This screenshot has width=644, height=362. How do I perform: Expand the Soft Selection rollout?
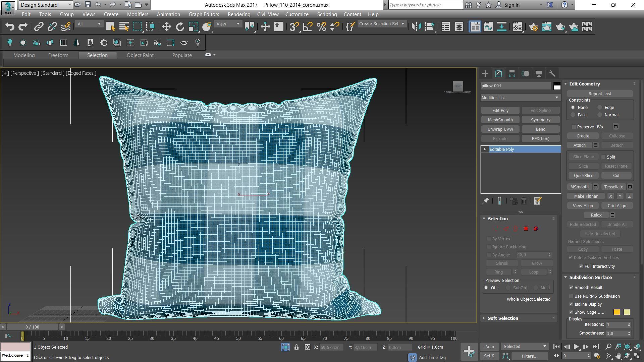[503, 318]
